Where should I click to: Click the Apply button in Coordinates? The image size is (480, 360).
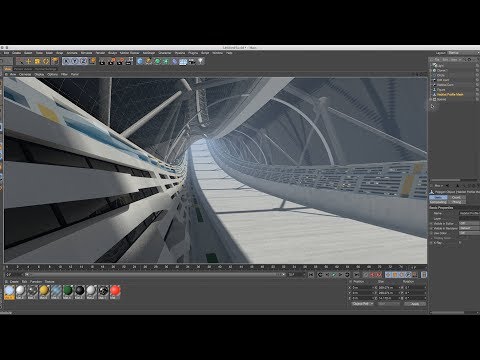point(415,304)
